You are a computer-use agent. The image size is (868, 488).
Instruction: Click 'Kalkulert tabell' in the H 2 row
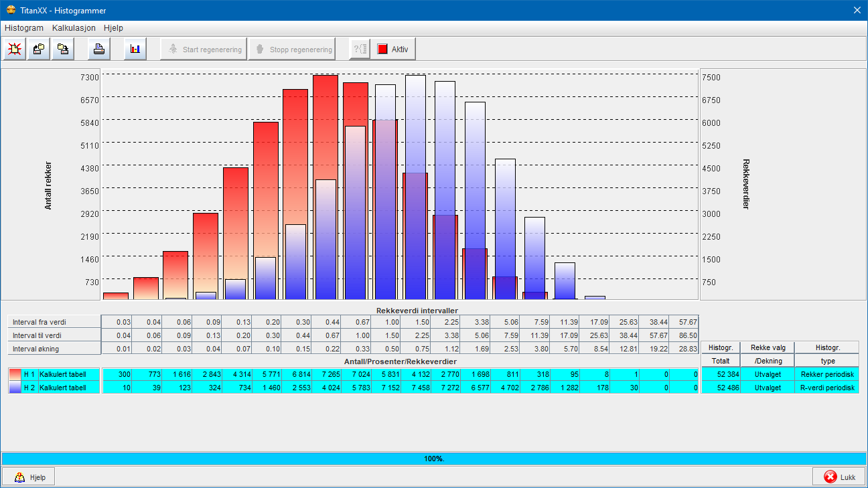click(x=69, y=388)
